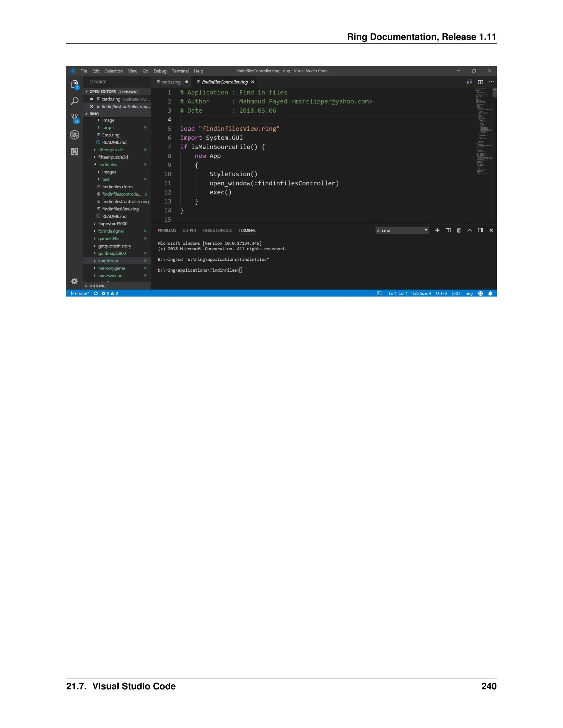This screenshot has height=728, width=563.
Task: Click the new terminal plus icon
Action: 437,230
